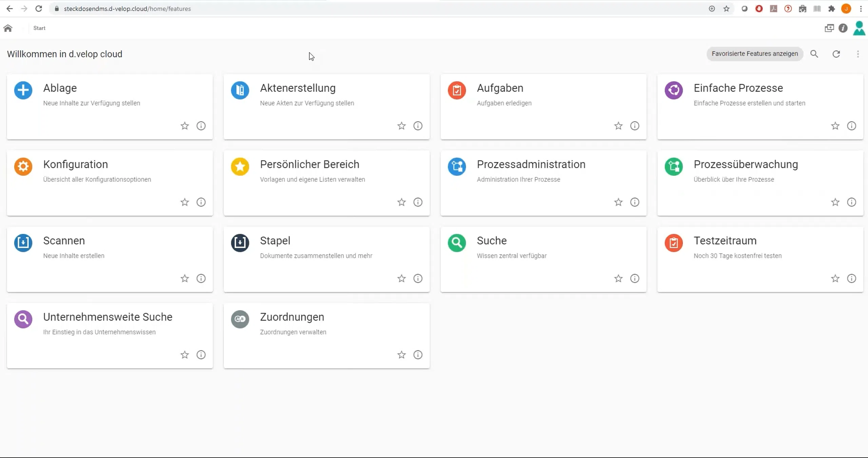Favorite the Scannen feature star
The height and width of the screenshot is (458, 868).
click(185, 279)
